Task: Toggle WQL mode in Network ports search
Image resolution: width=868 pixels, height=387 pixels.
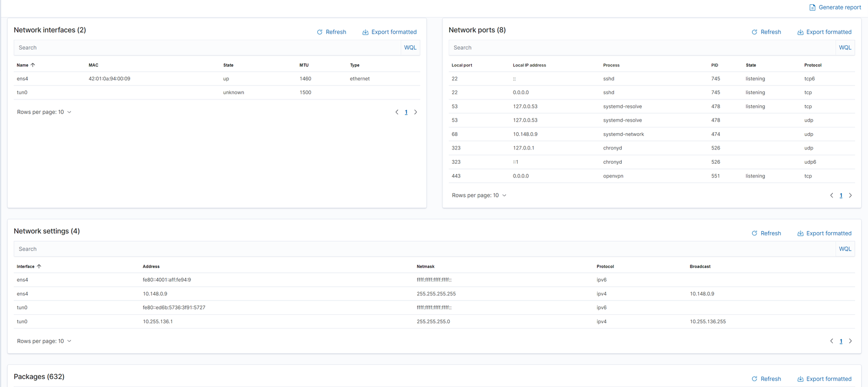Action: (845, 47)
